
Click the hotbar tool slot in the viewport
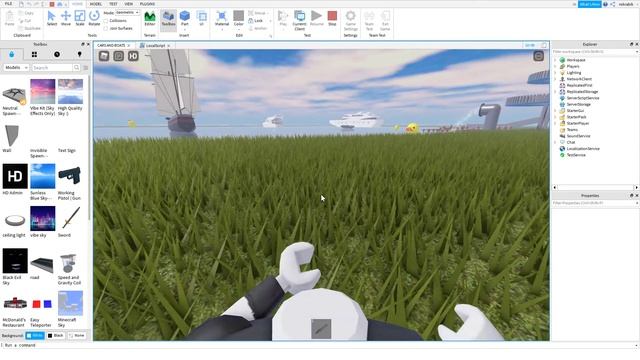point(321,329)
